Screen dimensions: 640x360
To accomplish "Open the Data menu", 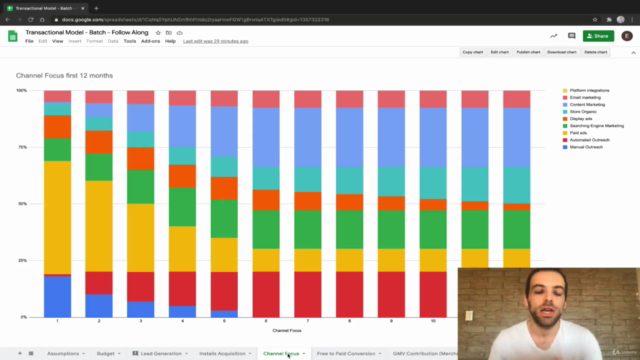I will (113, 41).
